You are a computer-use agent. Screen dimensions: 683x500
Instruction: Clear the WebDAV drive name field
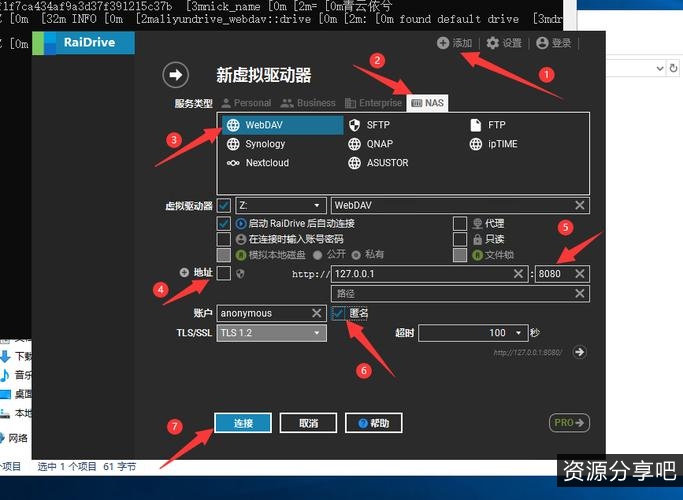pos(580,205)
